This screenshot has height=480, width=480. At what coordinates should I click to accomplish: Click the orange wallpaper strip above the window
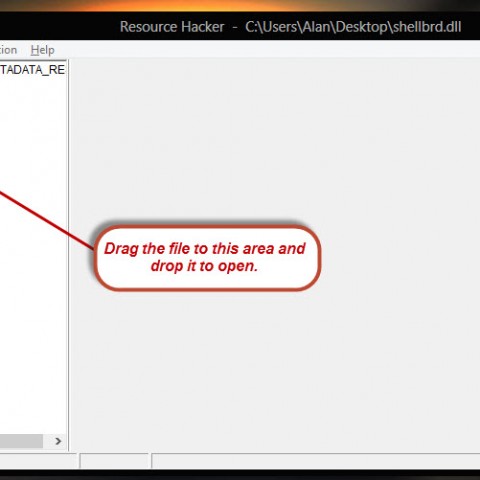(x=240, y=5)
